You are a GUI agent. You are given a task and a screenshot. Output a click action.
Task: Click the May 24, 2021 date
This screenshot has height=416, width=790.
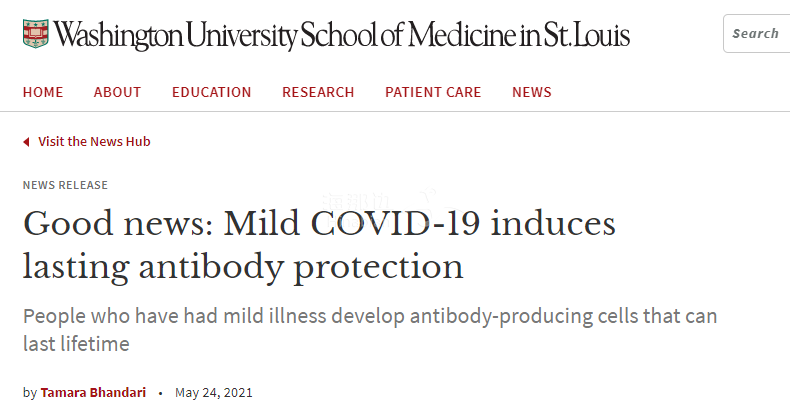(214, 392)
